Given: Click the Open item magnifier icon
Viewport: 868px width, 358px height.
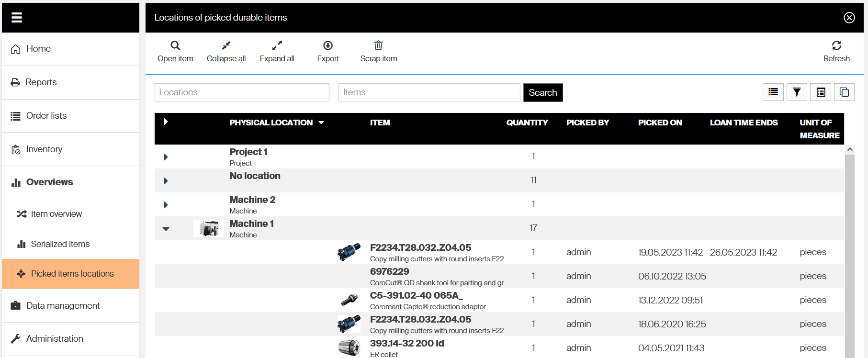Looking at the screenshot, I should pyautogui.click(x=175, y=46).
